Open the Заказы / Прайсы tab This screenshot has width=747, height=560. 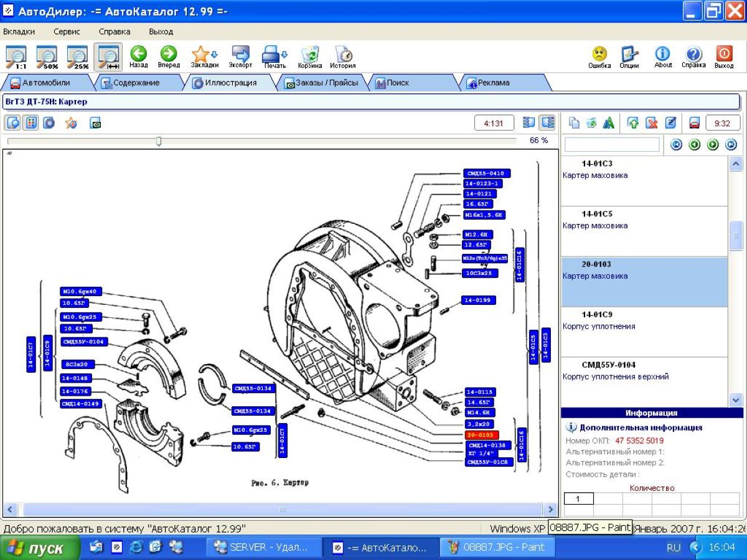pos(321,83)
